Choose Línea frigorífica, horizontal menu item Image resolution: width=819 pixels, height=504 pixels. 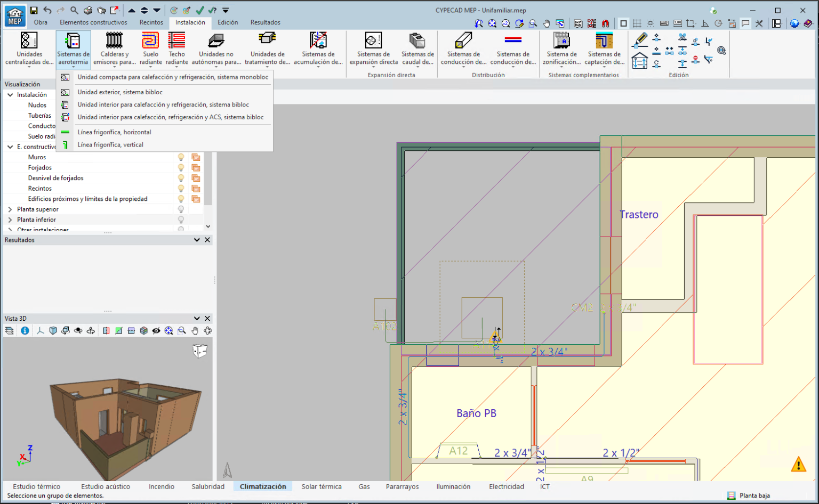(x=114, y=132)
